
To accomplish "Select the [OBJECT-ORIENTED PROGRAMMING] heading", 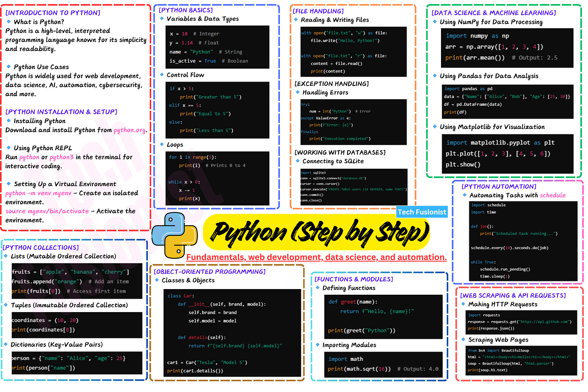I will [210, 272].
